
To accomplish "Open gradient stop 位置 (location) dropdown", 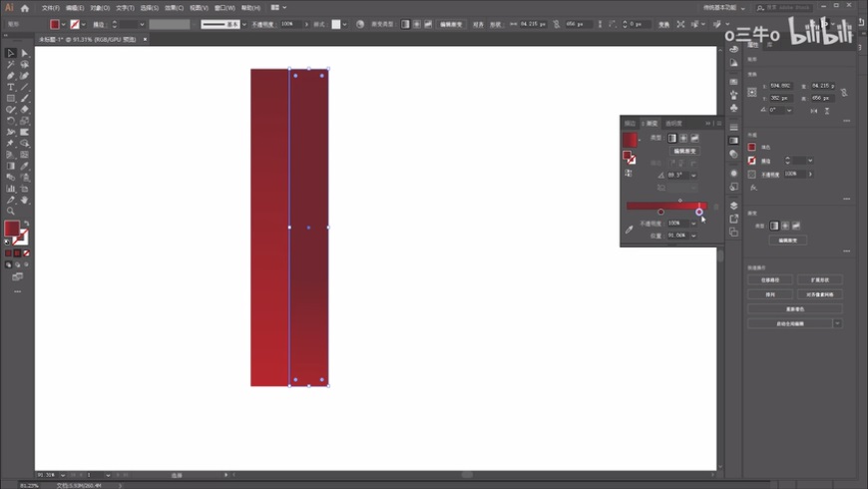I will (693, 236).
